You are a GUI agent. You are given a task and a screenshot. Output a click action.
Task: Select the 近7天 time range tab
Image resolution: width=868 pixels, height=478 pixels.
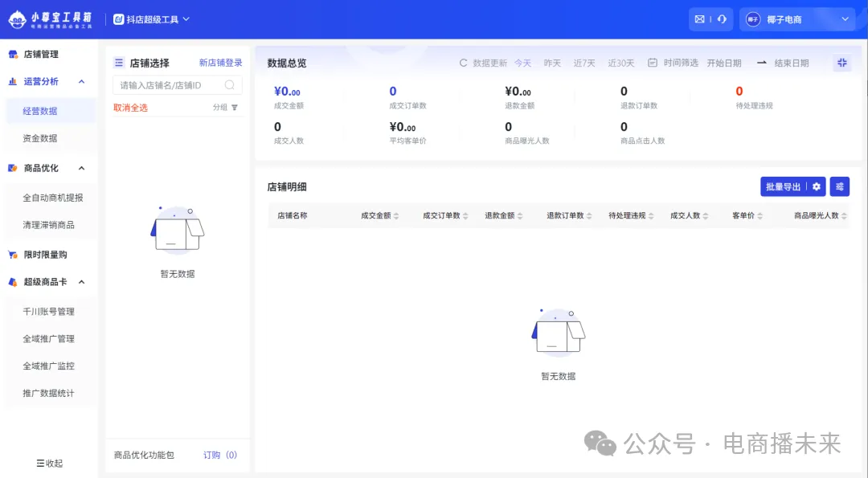pos(584,63)
